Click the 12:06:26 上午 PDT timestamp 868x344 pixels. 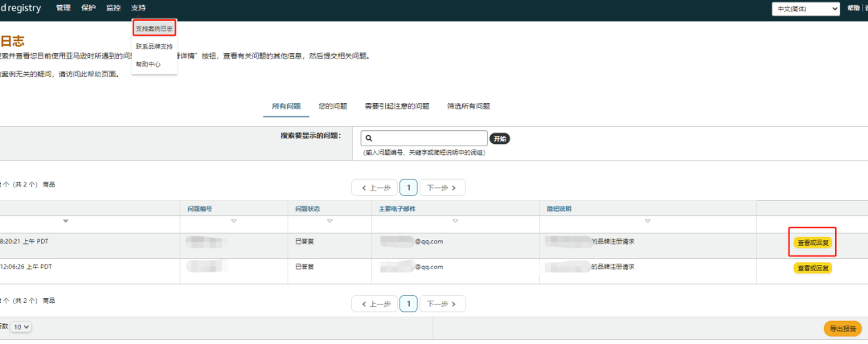pos(26,267)
